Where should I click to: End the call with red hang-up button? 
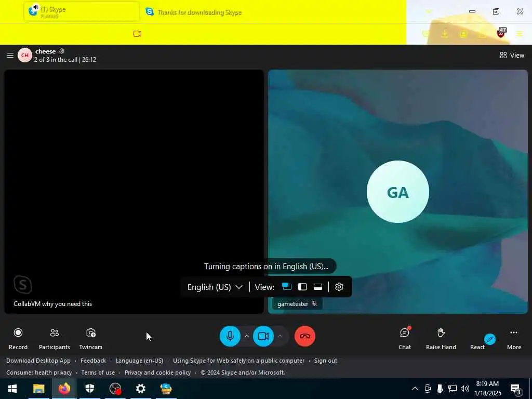click(304, 336)
